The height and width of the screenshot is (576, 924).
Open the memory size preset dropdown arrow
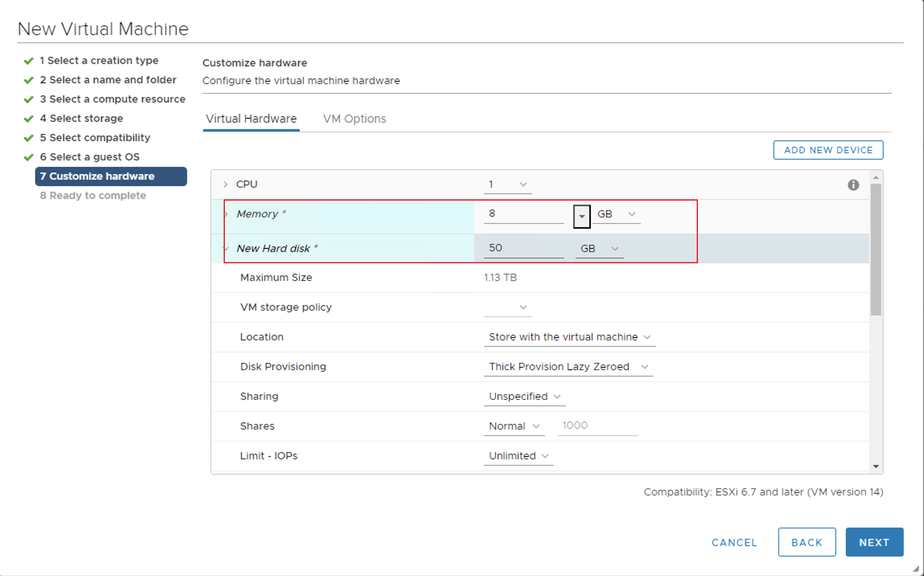[581, 216]
